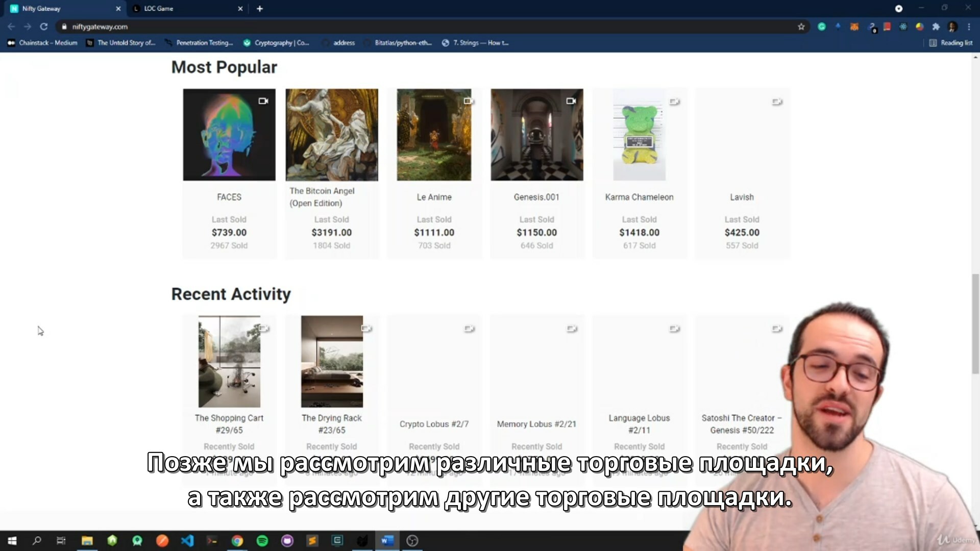Open the Cryptography bookmark
Image resolution: width=980 pixels, height=551 pixels.
pos(276,43)
